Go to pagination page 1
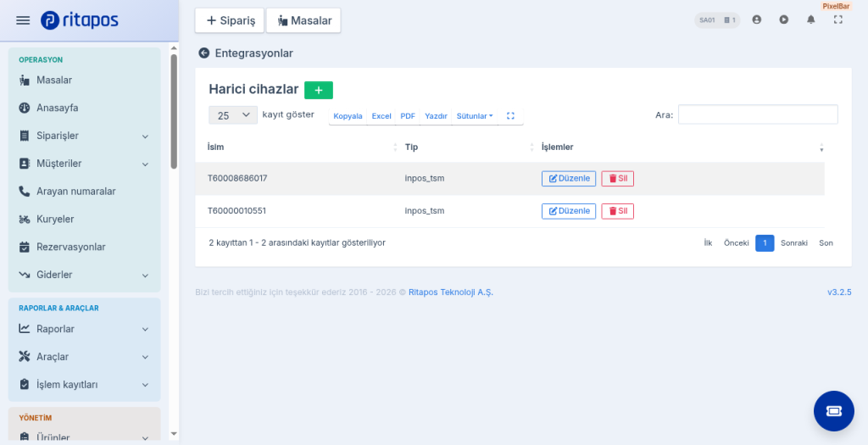 (x=765, y=243)
